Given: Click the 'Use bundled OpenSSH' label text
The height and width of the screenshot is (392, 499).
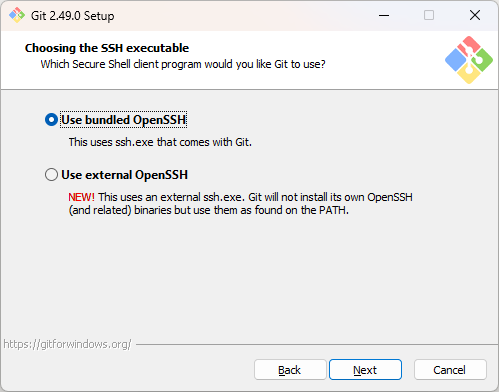Looking at the screenshot, I should (x=124, y=120).
